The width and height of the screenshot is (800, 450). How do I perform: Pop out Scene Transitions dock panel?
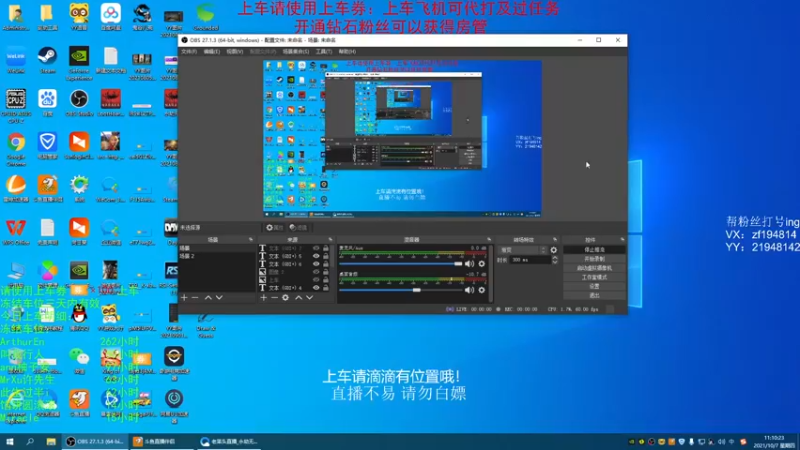(x=555, y=239)
